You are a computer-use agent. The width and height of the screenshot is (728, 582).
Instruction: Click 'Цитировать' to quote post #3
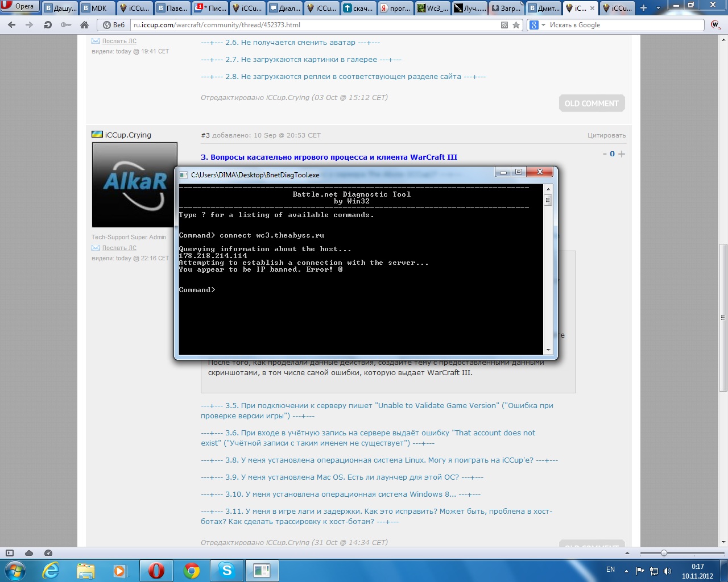tap(607, 135)
